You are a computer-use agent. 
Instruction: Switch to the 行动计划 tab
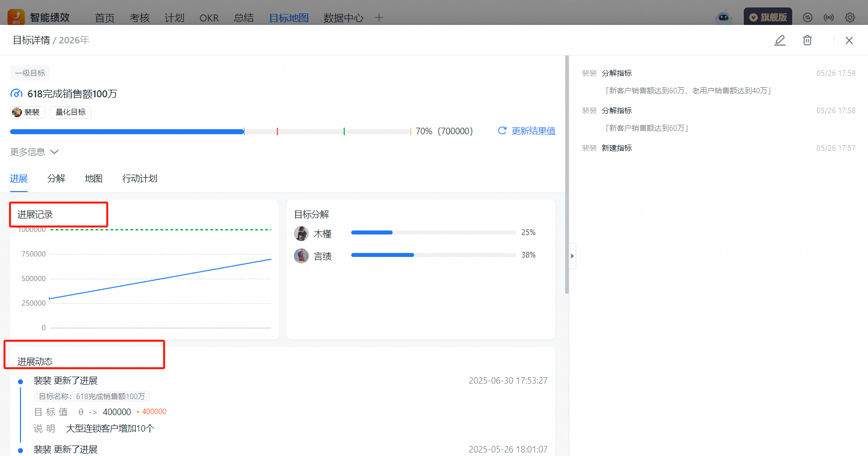tap(140, 179)
